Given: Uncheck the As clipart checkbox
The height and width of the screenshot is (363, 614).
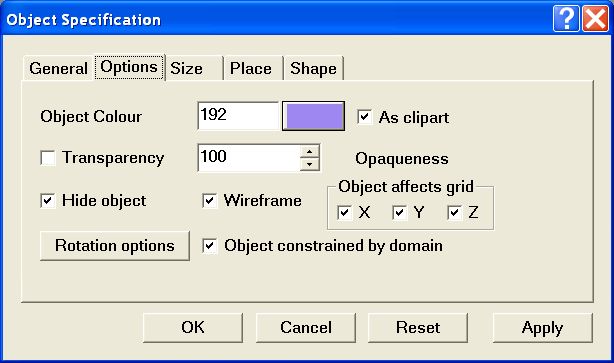Looking at the screenshot, I should (x=365, y=117).
